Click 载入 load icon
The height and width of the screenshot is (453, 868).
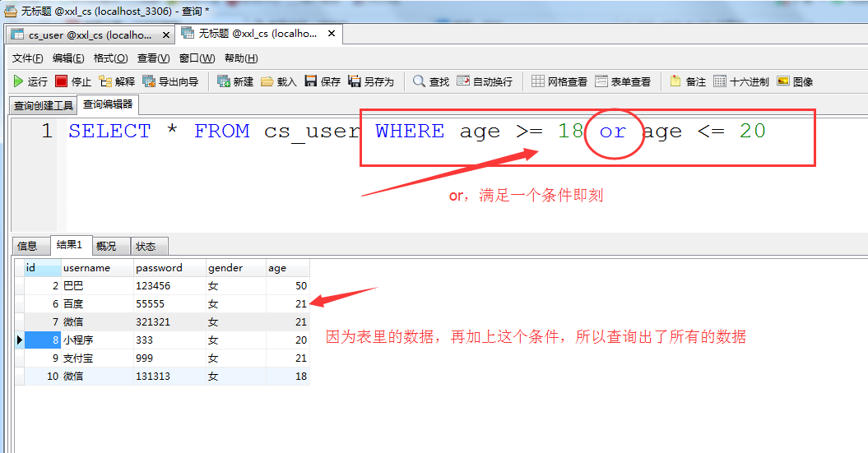pyautogui.click(x=267, y=82)
